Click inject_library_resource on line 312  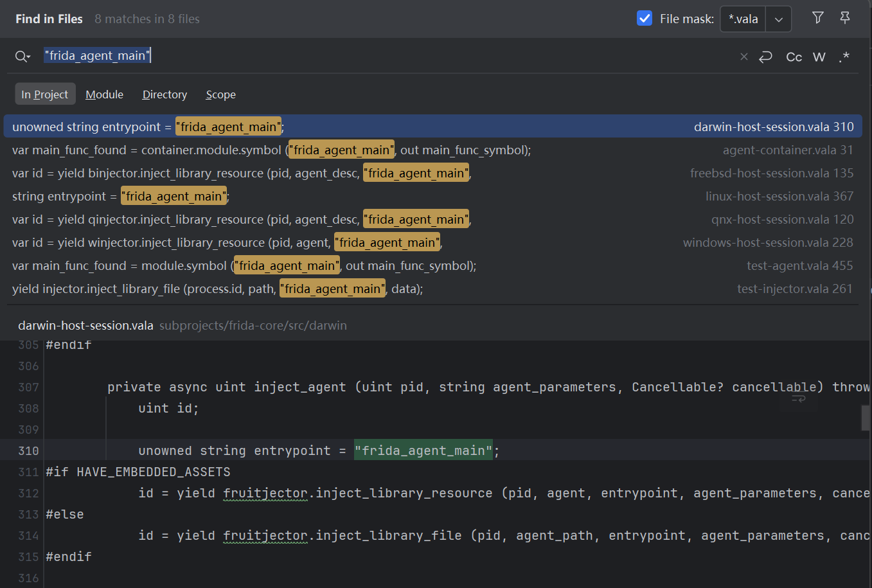click(404, 493)
